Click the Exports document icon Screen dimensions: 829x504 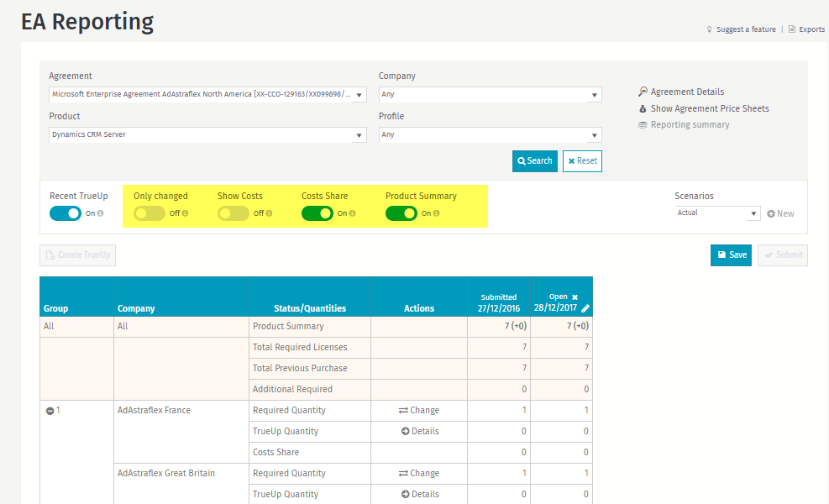click(x=791, y=29)
